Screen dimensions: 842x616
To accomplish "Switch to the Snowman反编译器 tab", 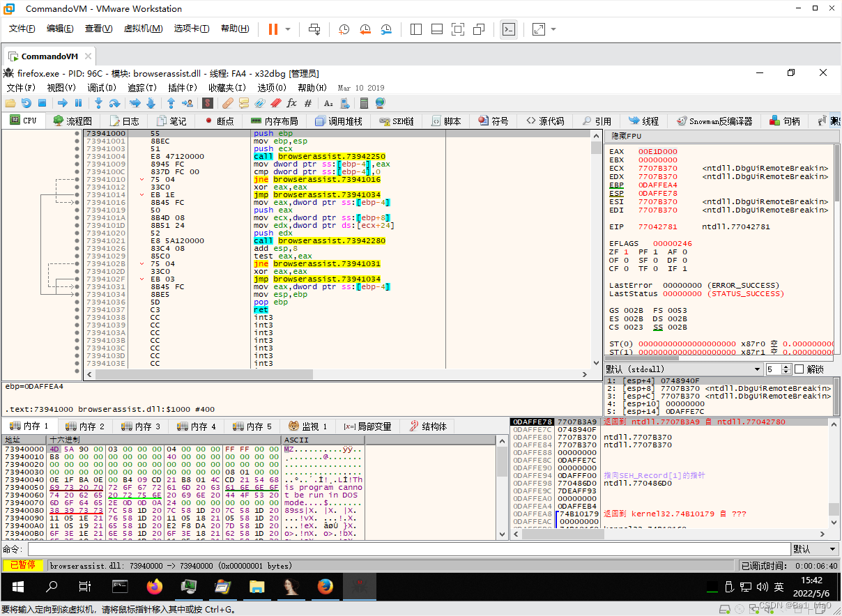I will pyautogui.click(x=715, y=121).
